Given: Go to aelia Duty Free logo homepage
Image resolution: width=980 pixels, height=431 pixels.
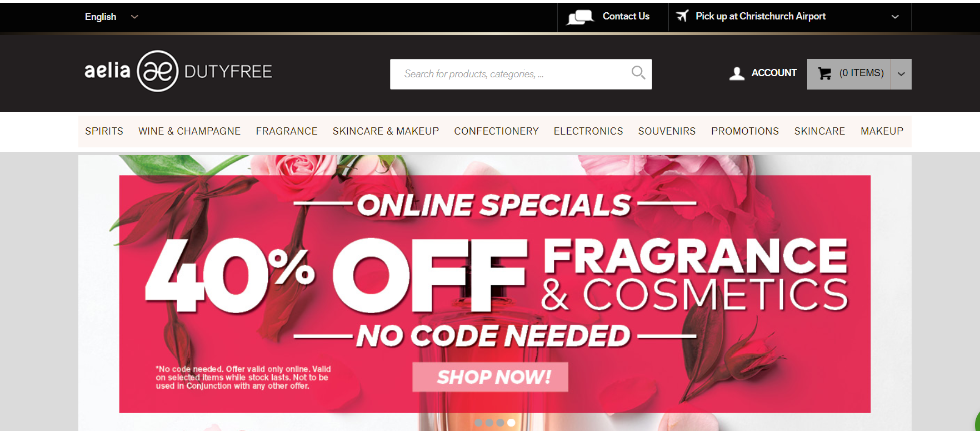Looking at the screenshot, I should (178, 71).
